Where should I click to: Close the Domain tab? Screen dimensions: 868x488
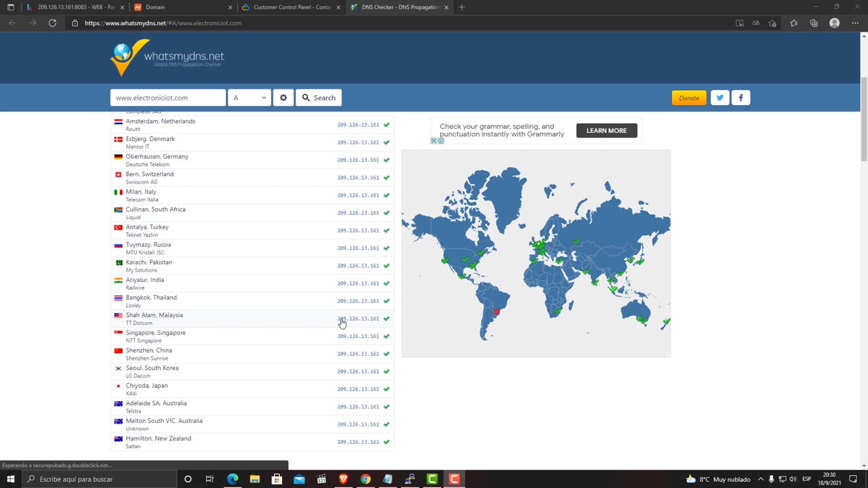tap(230, 7)
